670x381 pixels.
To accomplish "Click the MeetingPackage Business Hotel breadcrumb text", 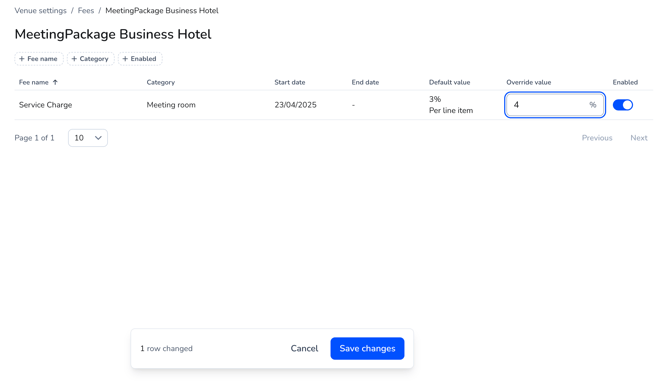I will 162,11.
